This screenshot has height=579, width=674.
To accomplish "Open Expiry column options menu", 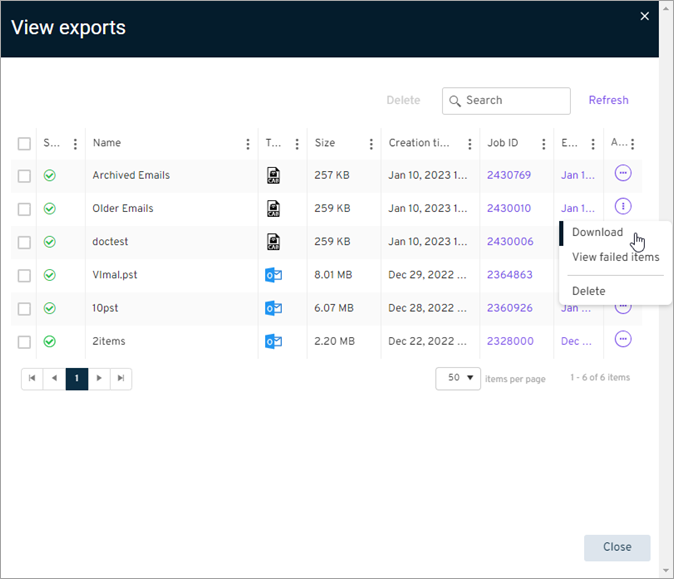I will click(x=593, y=144).
